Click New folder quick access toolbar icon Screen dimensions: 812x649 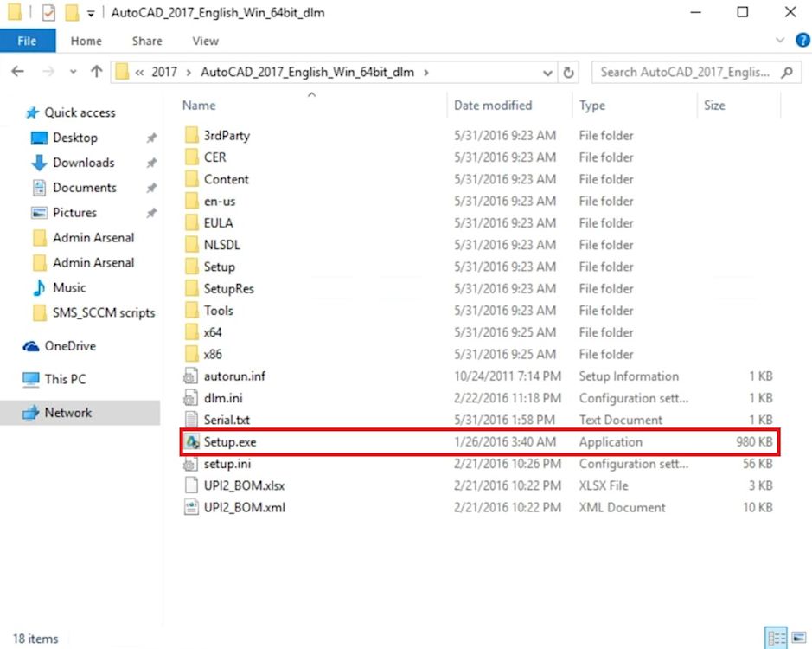point(72,12)
